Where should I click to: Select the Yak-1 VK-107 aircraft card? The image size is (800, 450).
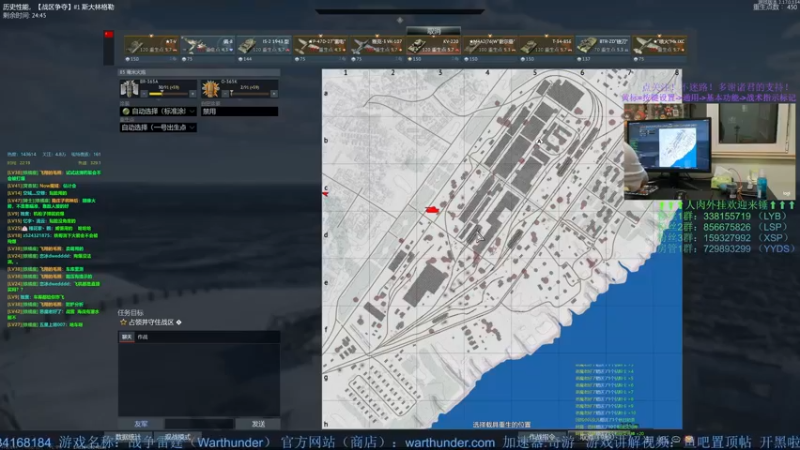(377, 45)
